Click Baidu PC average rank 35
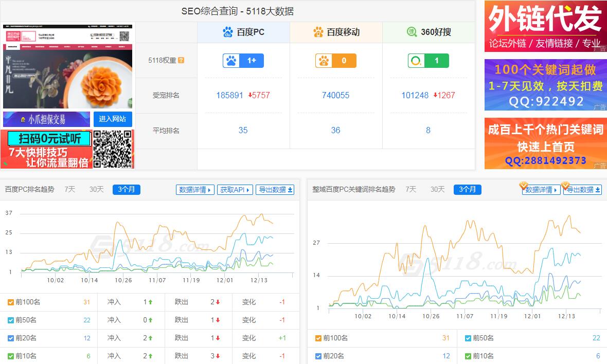Screen dimensions: 607x364 click(243, 131)
